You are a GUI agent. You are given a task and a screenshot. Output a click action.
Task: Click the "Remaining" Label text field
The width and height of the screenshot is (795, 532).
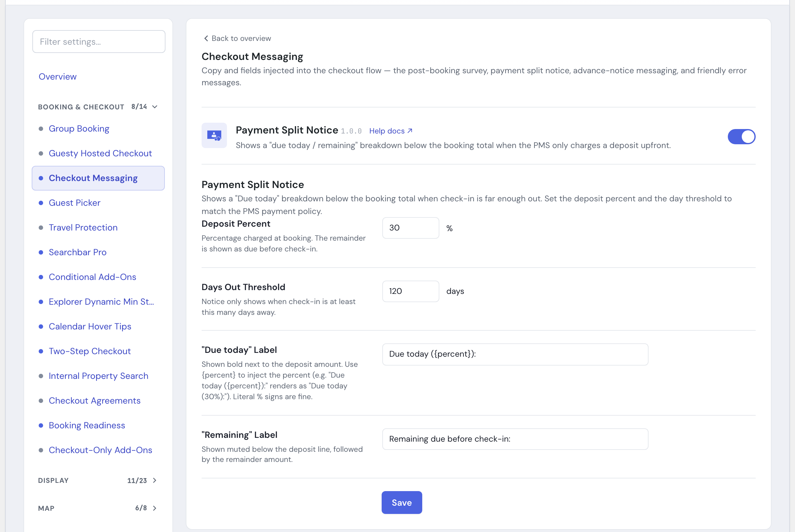point(515,439)
